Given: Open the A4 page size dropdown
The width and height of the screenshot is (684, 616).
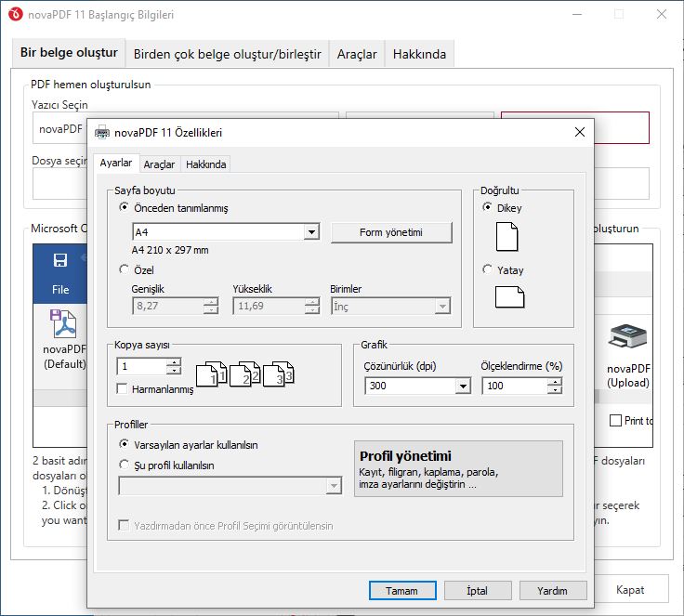Looking at the screenshot, I should (x=311, y=231).
